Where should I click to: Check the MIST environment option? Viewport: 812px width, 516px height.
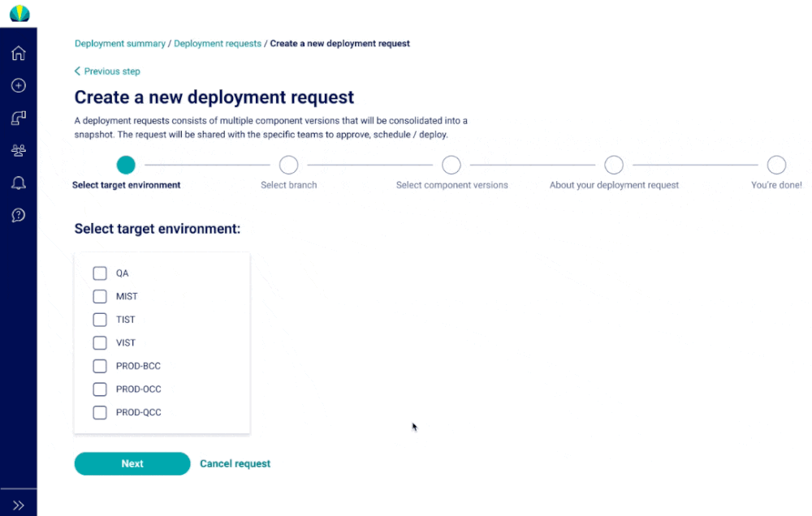[99, 295]
